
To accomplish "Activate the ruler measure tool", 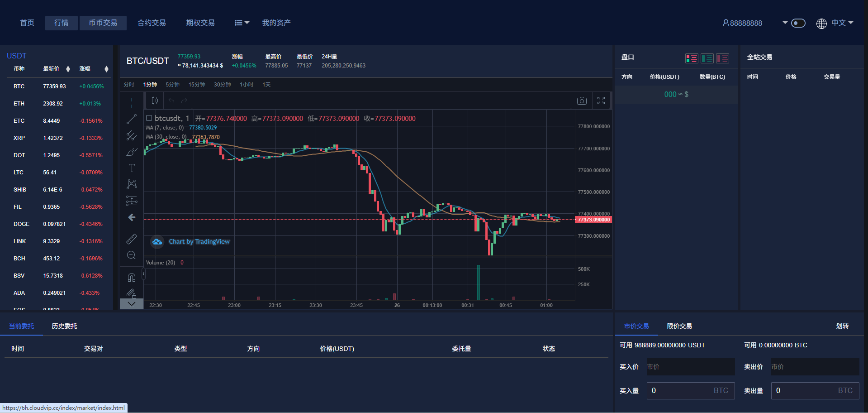I will pos(132,239).
